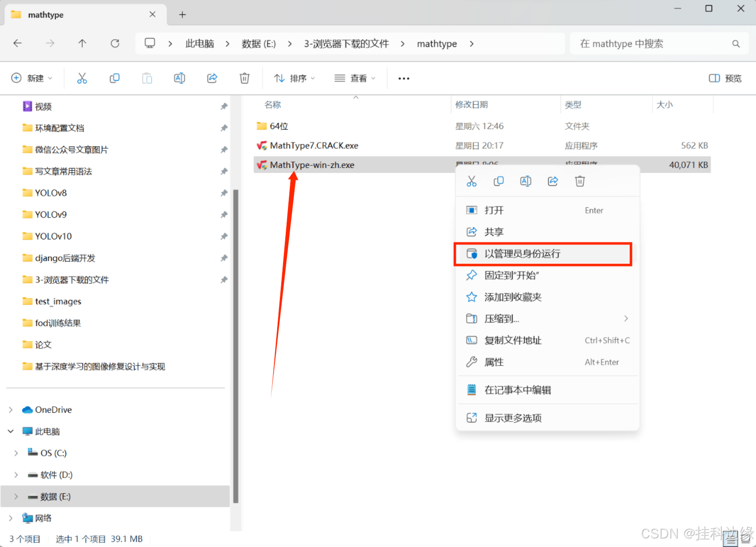Sort by the 名称 column header

point(273,105)
